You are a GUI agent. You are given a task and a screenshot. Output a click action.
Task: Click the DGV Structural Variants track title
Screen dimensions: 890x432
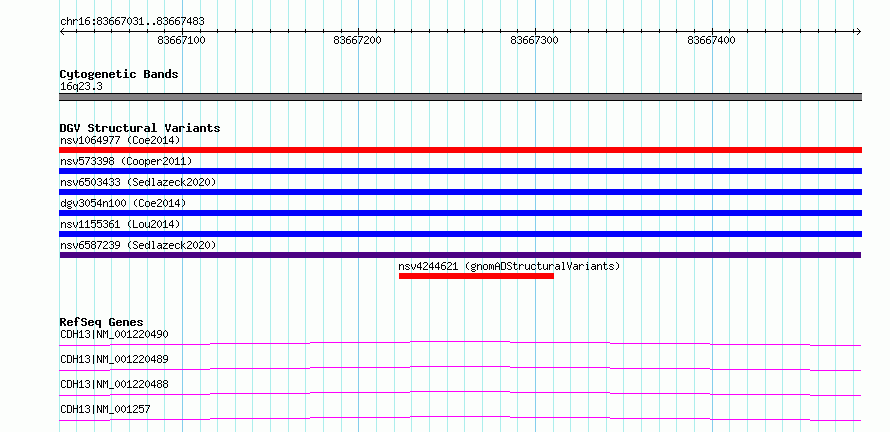[x=140, y=128]
